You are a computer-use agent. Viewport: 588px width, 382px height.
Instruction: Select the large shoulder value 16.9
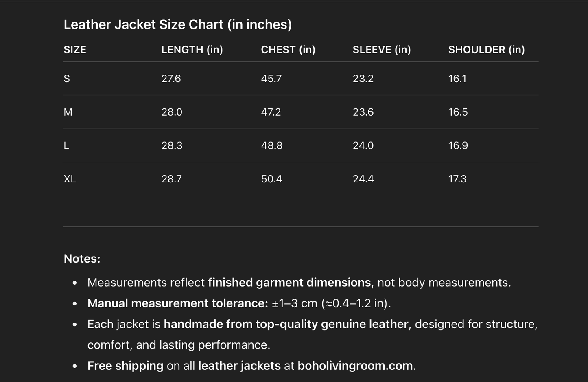458,145
